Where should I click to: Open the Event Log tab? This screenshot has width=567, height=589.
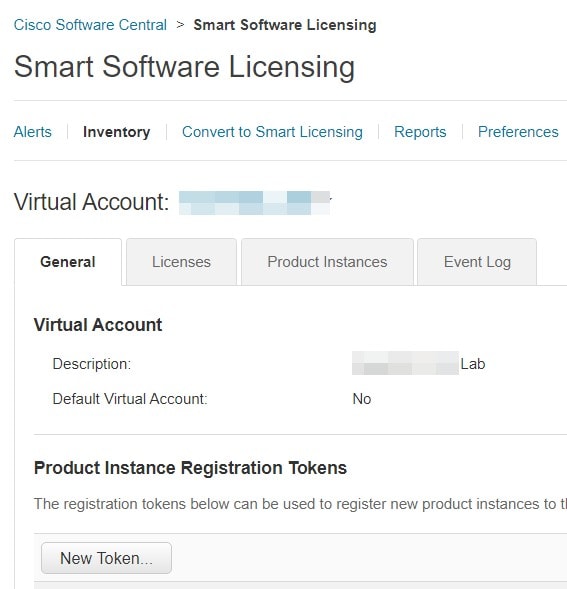tap(477, 262)
